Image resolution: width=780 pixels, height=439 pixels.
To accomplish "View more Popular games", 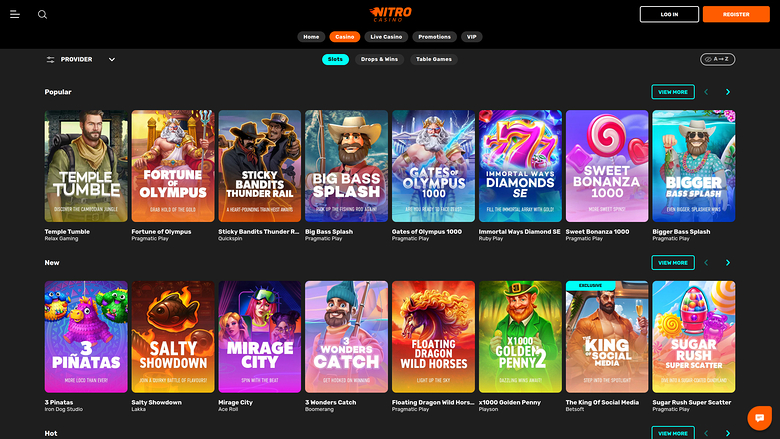I will pyautogui.click(x=673, y=92).
